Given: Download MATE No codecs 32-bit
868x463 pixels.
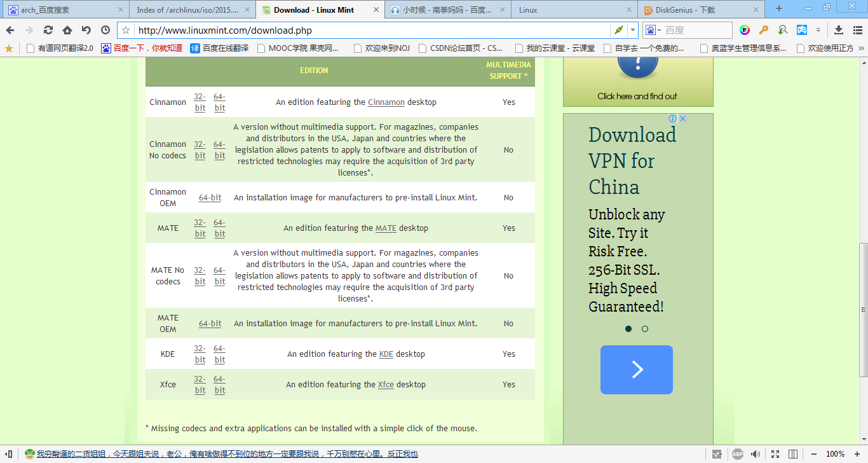Looking at the screenshot, I should point(200,276).
